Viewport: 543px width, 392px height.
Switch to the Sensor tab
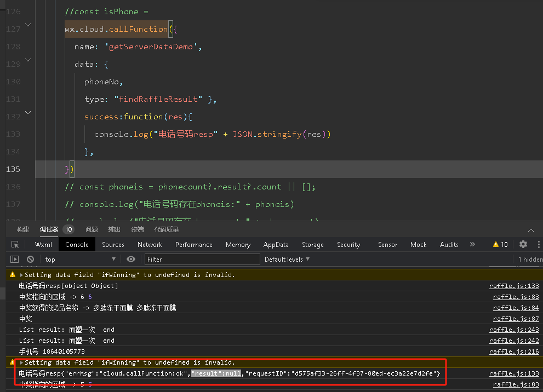tap(387, 245)
